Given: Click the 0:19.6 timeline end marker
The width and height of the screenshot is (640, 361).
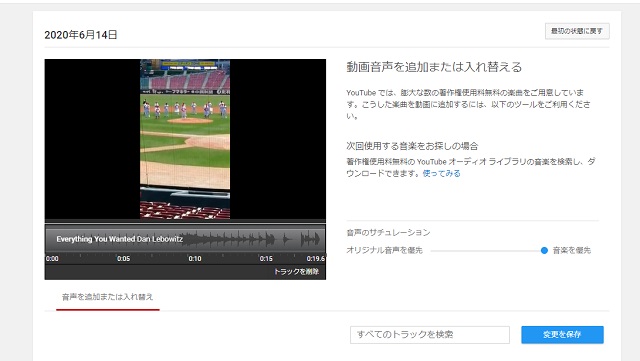Looking at the screenshot, I should point(316,258).
